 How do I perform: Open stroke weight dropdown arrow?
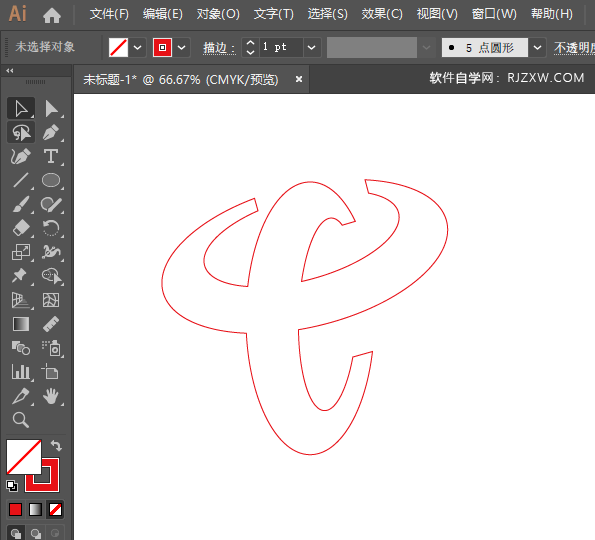(312, 48)
